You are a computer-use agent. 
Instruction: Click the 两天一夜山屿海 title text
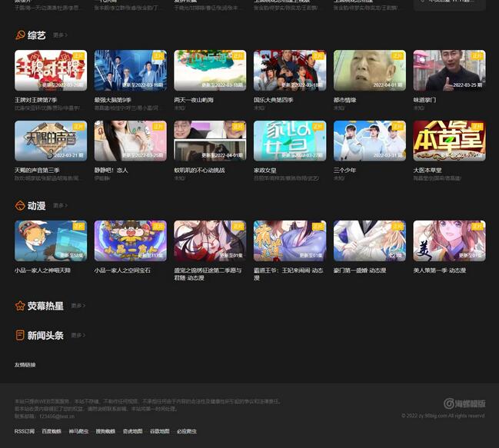pos(194,100)
